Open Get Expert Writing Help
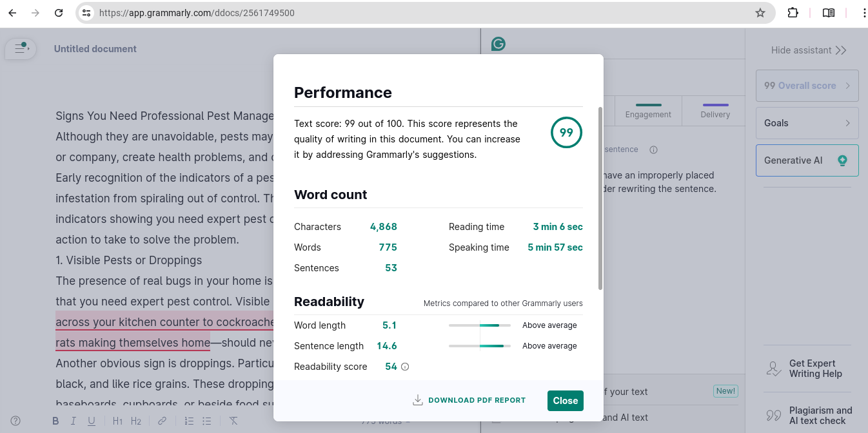Screen dimensions: 868x433 [x=807, y=369]
